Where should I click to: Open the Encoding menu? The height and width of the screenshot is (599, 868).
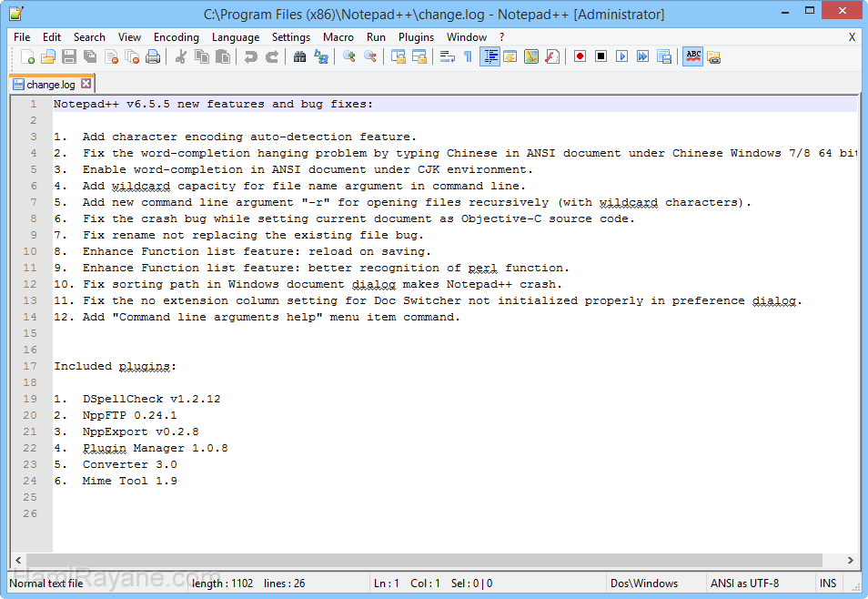[x=176, y=37]
